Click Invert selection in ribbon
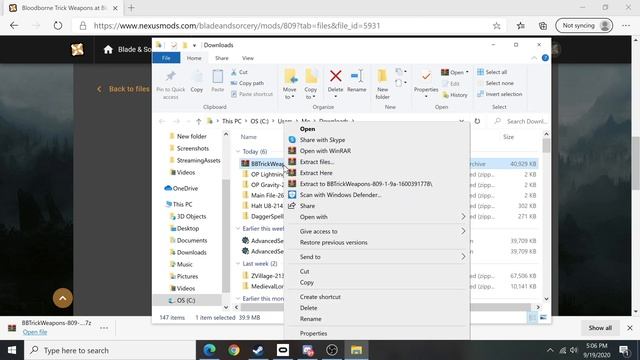The height and width of the screenshot is (360, 640). [500, 94]
